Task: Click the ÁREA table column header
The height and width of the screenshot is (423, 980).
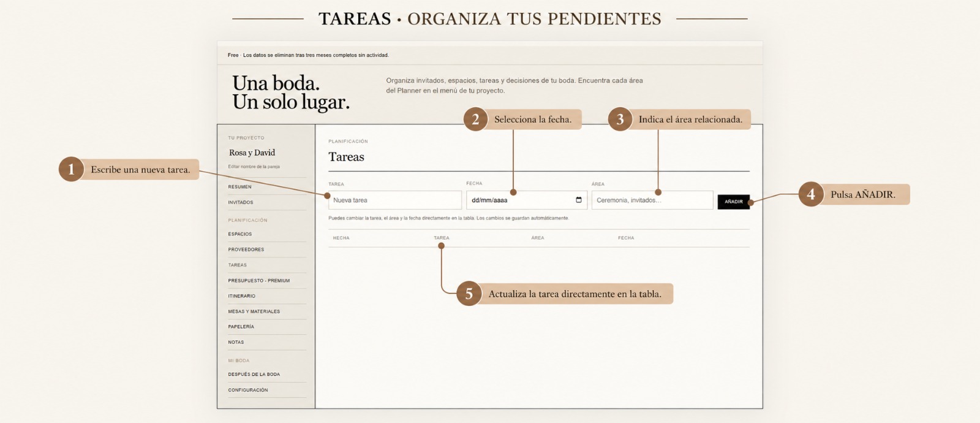Action: pos(538,238)
